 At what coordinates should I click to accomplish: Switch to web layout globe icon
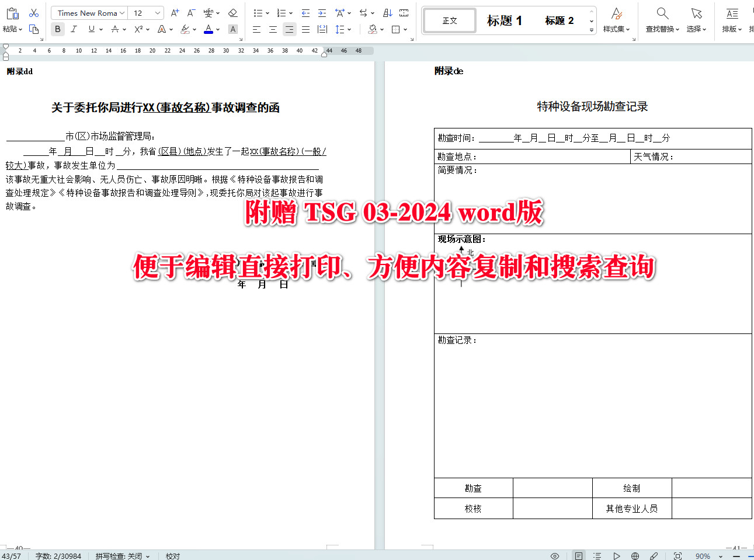[x=635, y=556]
